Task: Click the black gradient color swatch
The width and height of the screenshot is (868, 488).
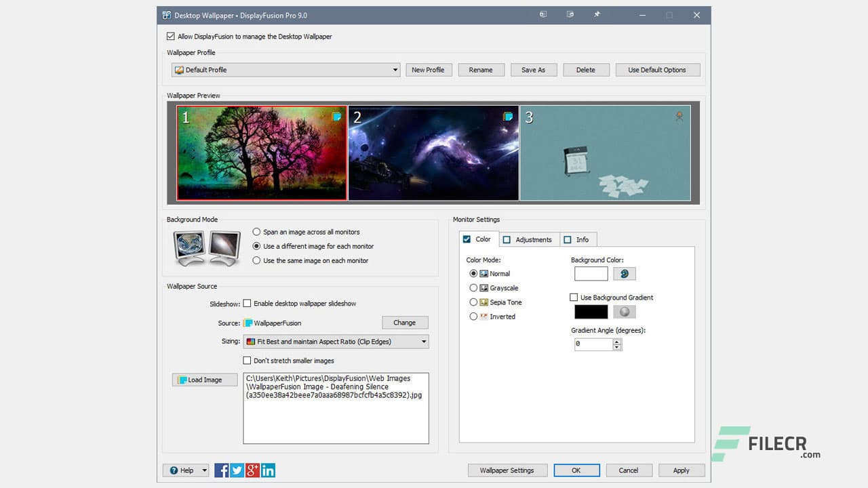Action: (x=590, y=311)
